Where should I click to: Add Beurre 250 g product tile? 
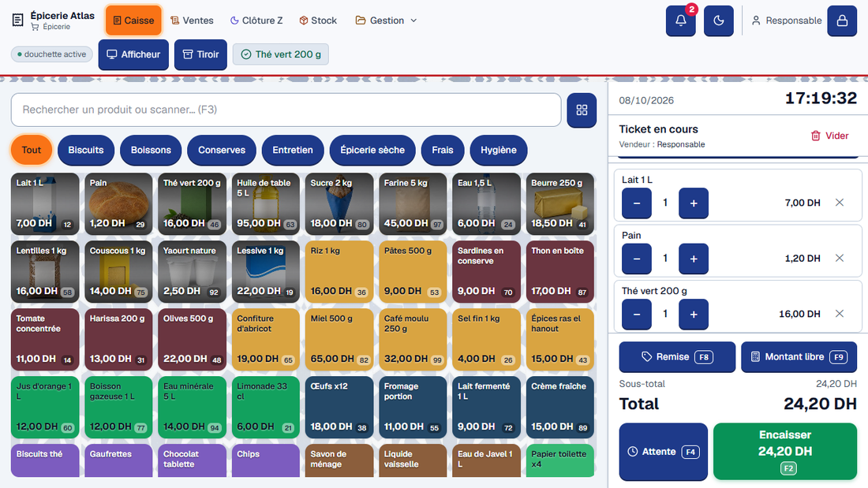pyautogui.click(x=560, y=203)
